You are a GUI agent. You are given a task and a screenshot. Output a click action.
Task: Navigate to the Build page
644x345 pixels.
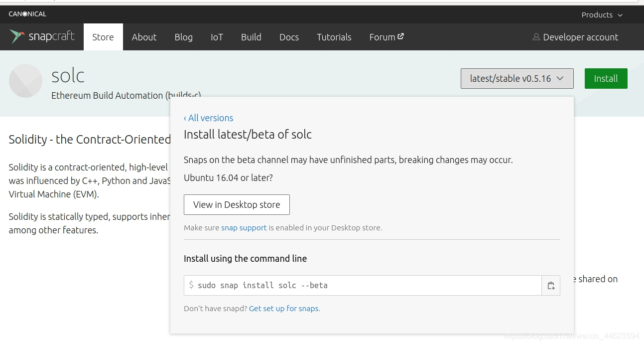[251, 37]
